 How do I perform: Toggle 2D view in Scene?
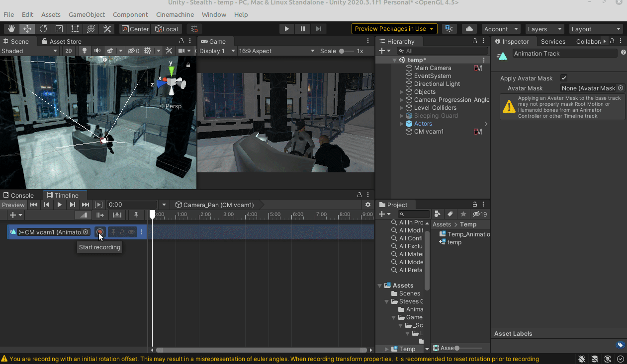coord(69,51)
